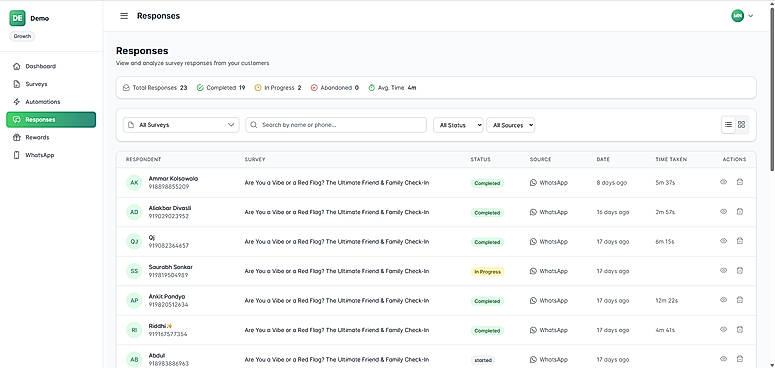Click the RI avatar circle
The height and width of the screenshot is (368, 775).
coord(134,330)
